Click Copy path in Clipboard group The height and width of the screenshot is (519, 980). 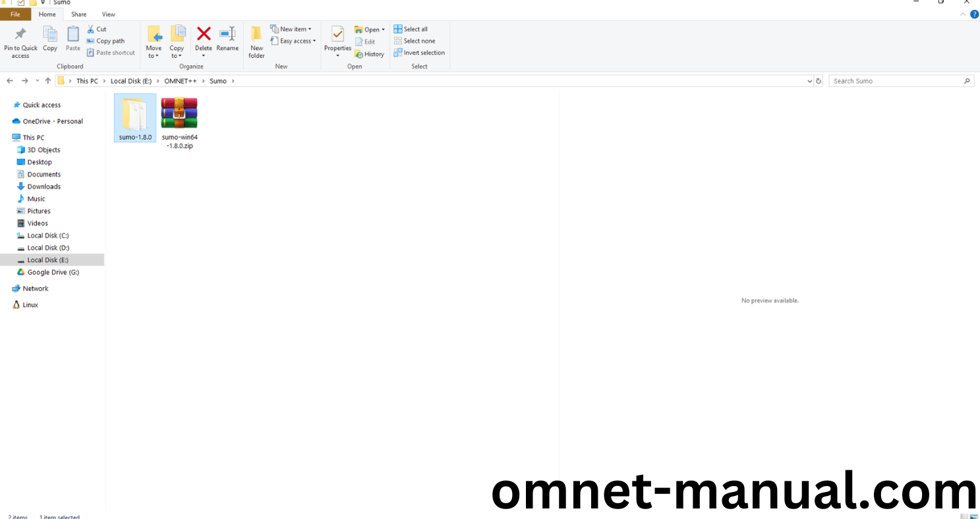click(x=105, y=41)
